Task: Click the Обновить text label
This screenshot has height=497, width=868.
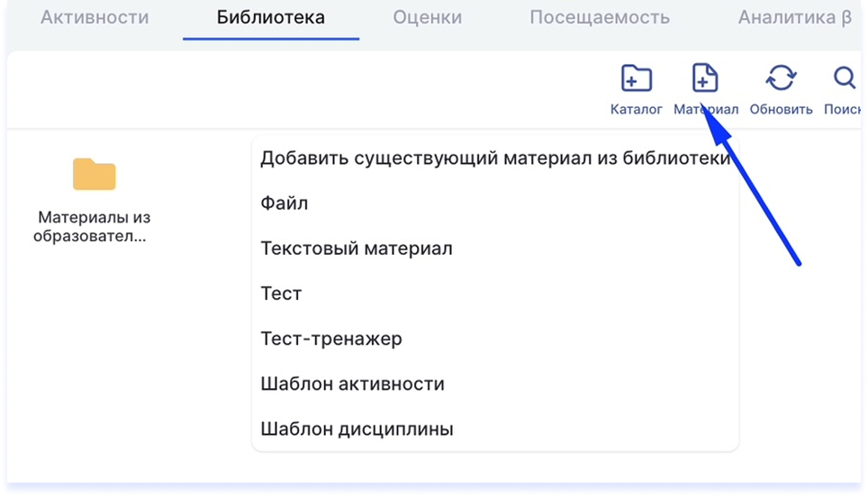Action: (x=781, y=109)
